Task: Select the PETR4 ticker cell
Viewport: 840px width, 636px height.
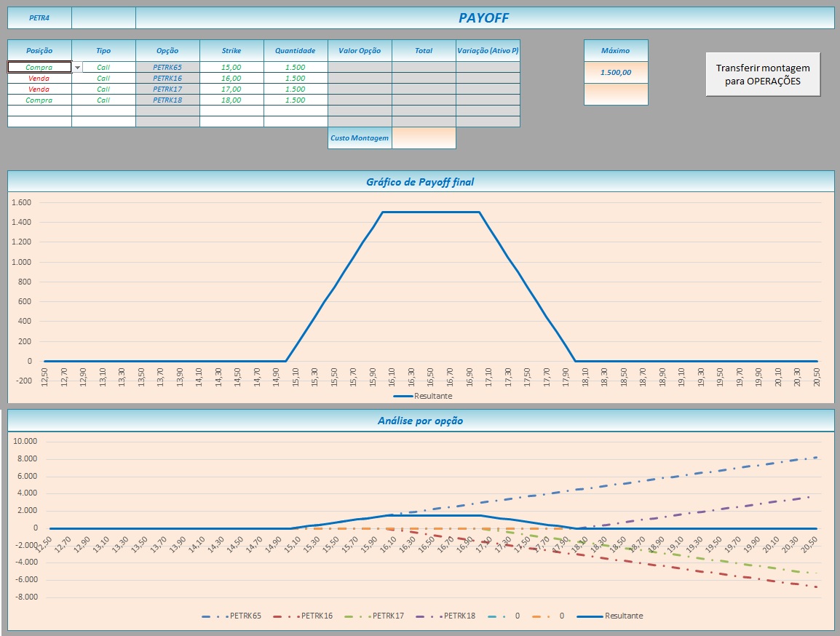Action: click(39, 18)
